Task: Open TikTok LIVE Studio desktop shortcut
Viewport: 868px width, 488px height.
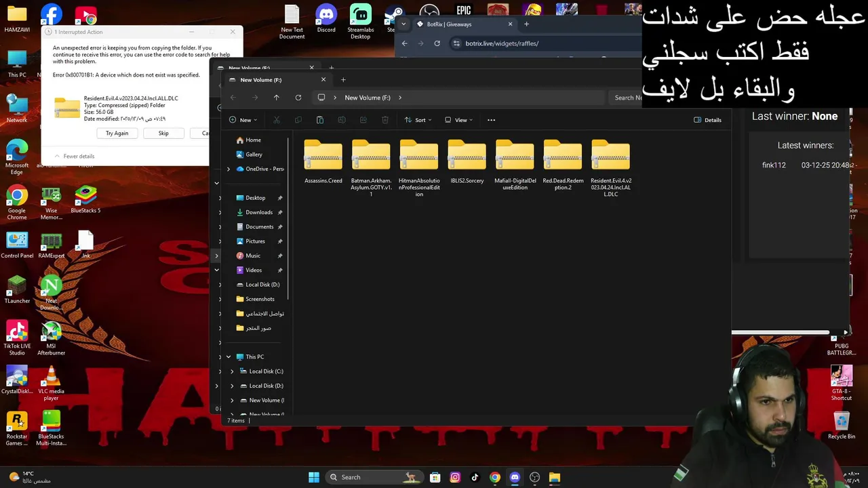Action: [17, 339]
